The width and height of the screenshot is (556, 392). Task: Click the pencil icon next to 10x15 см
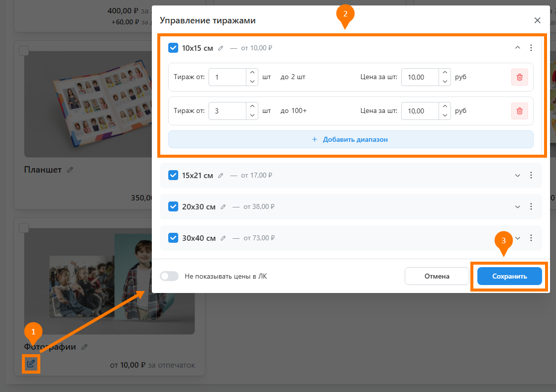click(221, 48)
